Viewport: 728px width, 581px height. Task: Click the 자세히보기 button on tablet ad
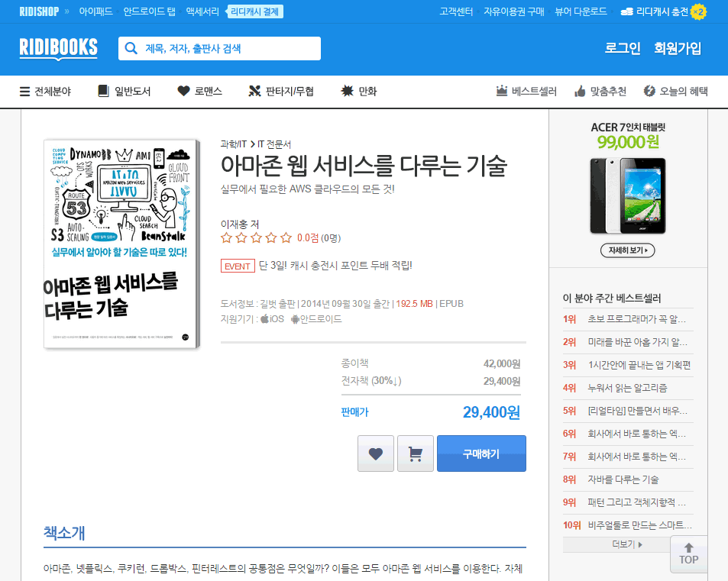[x=627, y=250]
